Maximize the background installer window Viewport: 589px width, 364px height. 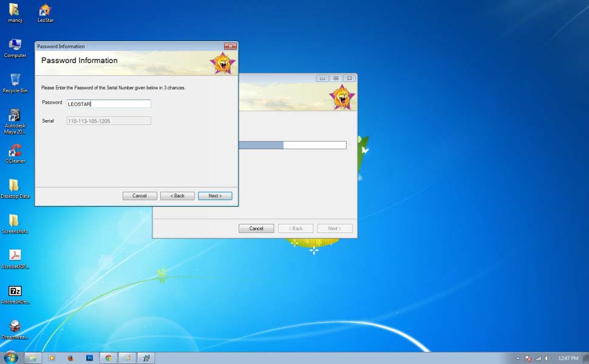tap(336, 78)
